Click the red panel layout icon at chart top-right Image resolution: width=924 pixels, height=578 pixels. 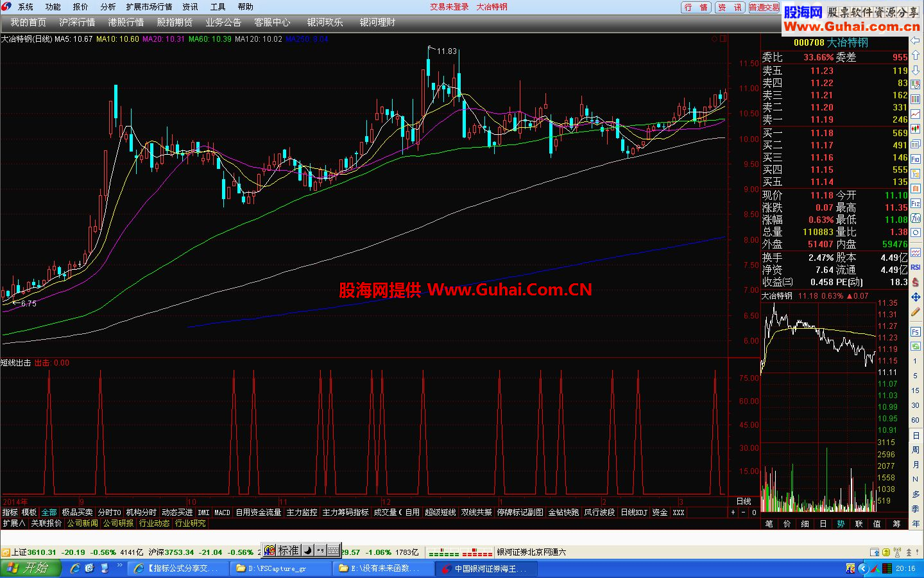[x=723, y=39]
